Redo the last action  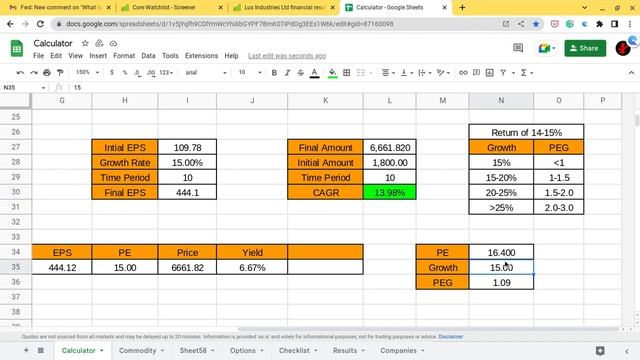point(34,73)
